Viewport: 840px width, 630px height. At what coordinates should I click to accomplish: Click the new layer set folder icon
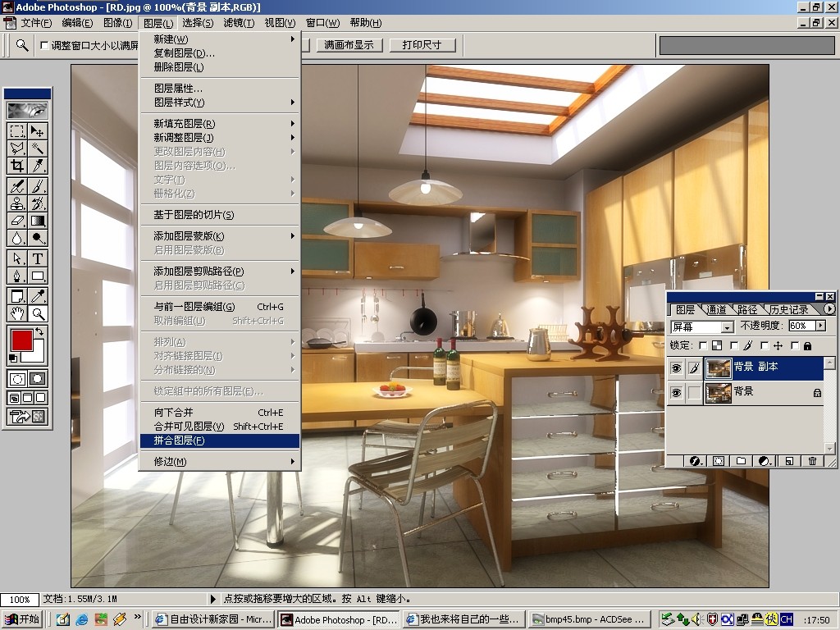coord(741,461)
